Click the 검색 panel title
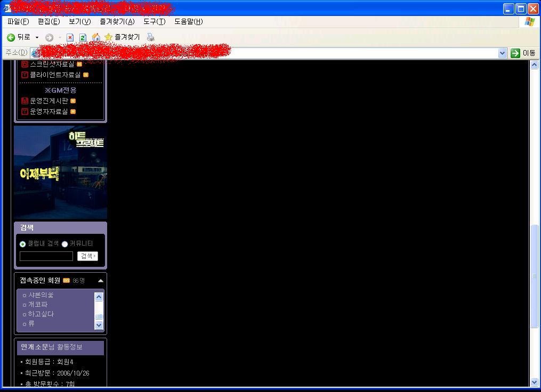Viewport: 541px width, 392px height. tap(27, 227)
